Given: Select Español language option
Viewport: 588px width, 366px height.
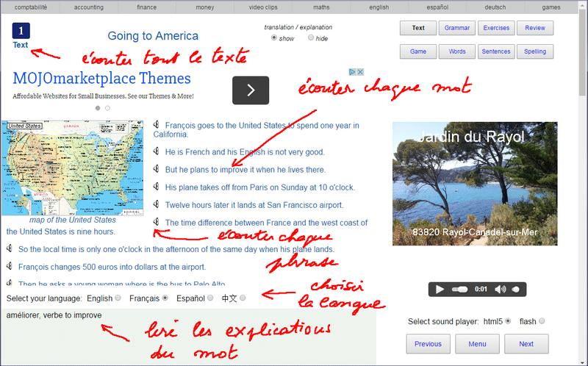Looking at the screenshot, I should click(210, 298).
